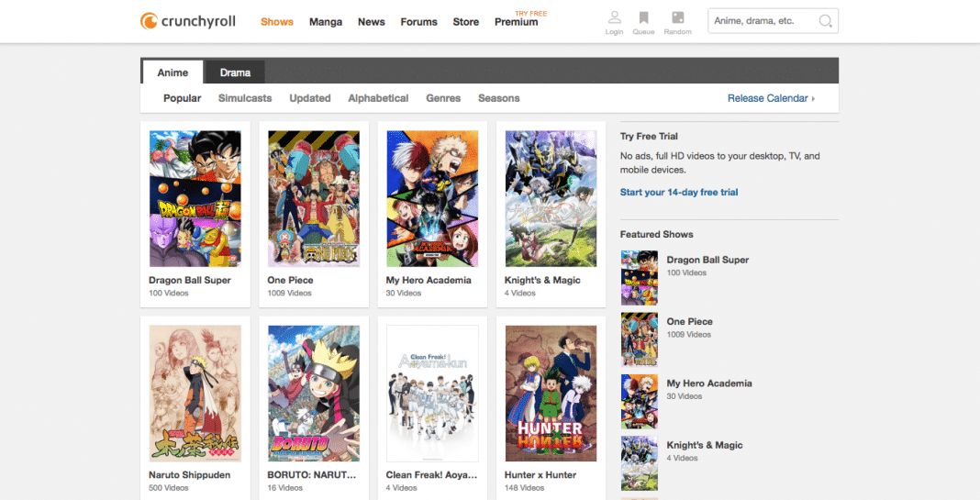Open the BORUTO poster
Image resolution: width=980 pixels, height=500 pixels.
click(x=314, y=394)
